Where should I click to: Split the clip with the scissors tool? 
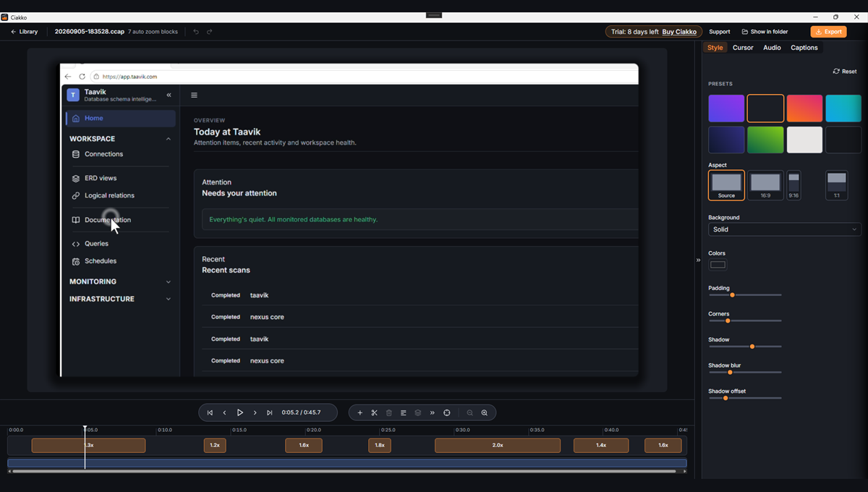(x=375, y=412)
